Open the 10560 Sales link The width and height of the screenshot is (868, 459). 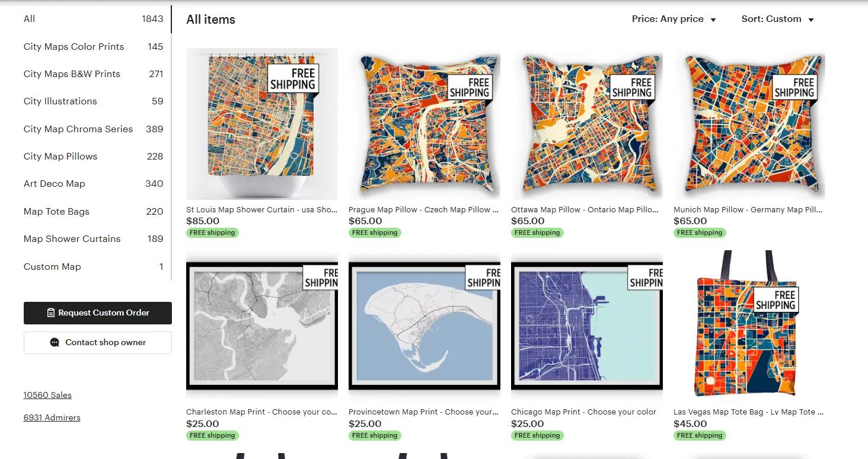point(47,395)
